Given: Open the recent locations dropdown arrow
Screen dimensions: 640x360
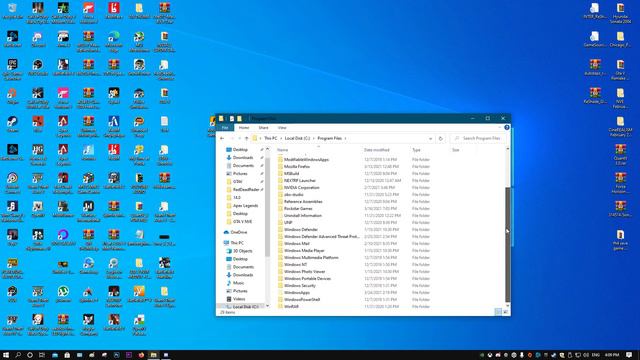Looking at the screenshot, I should point(240,139).
